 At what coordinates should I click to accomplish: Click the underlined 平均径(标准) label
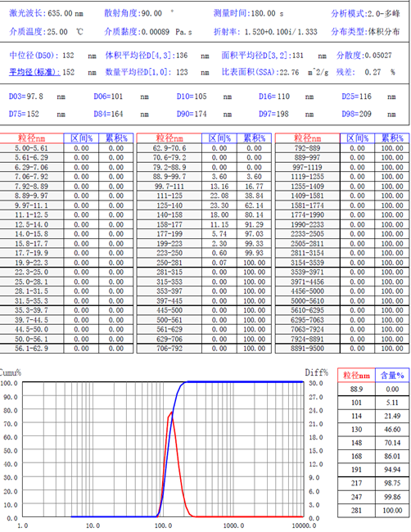(x=34, y=72)
